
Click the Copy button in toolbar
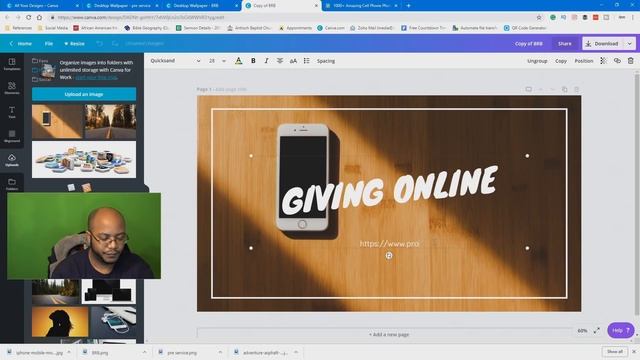[x=561, y=61]
